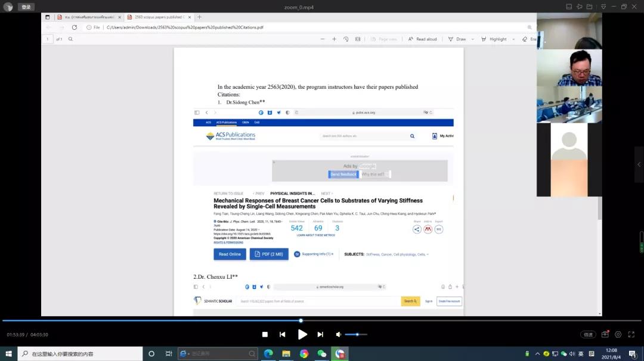The height and width of the screenshot is (361, 644).
Task: Open a new browser tab with plus
Action: [200, 17]
